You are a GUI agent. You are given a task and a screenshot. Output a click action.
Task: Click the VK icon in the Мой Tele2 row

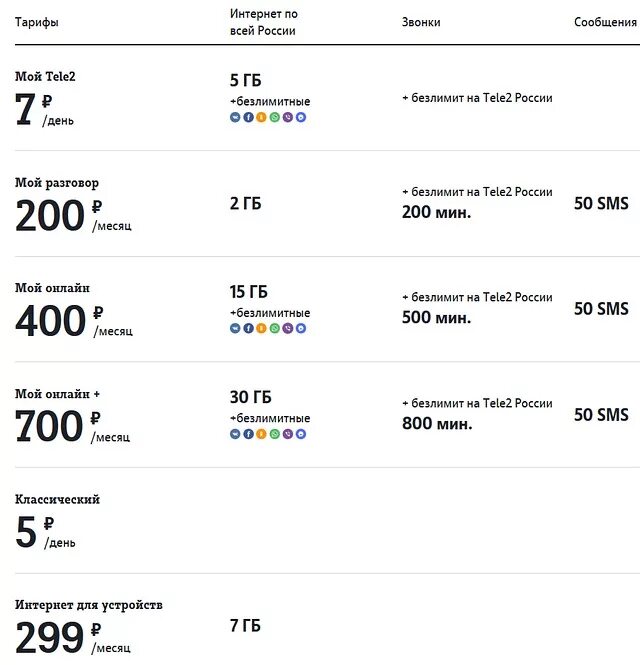(x=235, y=117)
